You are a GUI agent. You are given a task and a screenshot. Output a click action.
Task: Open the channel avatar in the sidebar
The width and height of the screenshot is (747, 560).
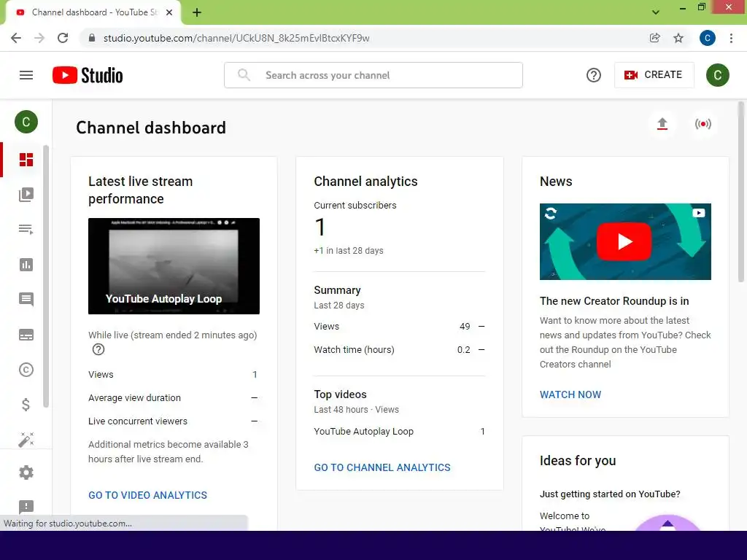click(x=26, y=122)
